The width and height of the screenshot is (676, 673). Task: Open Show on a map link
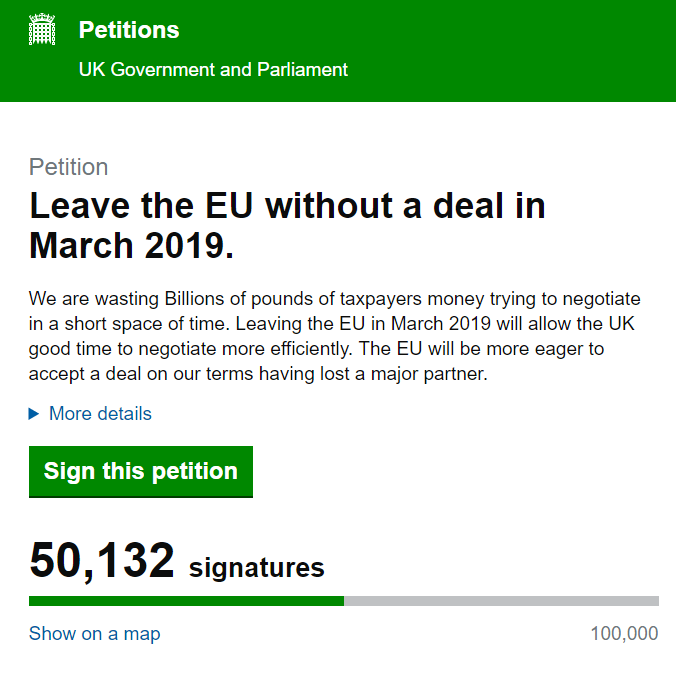(x=94, y=634)
